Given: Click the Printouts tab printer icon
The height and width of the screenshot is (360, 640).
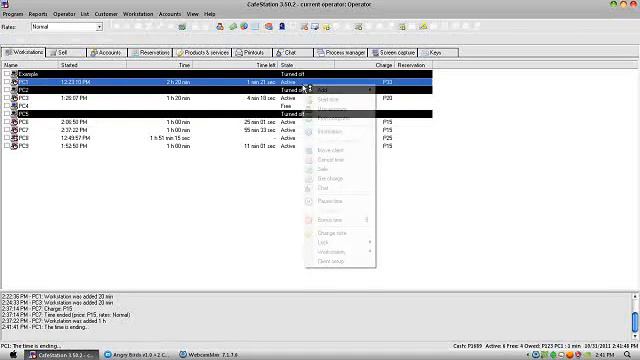Looking at the screenshot, I should (x=239, y=53).
